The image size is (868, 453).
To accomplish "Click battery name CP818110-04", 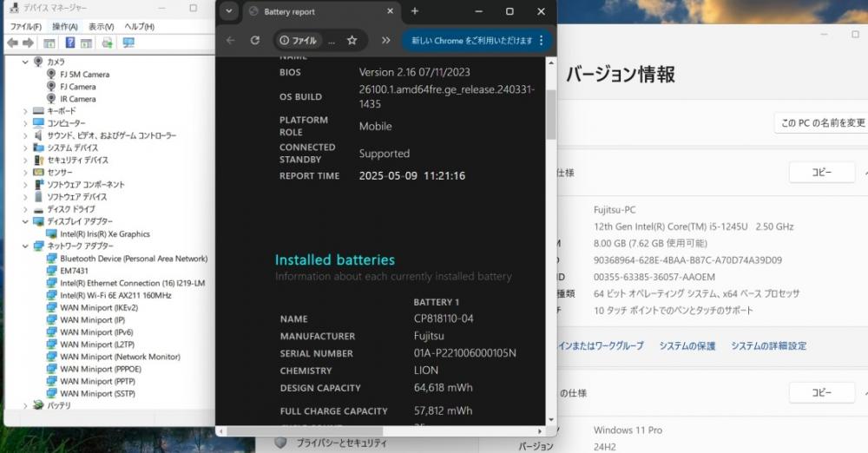I will [x=444, y=318].
